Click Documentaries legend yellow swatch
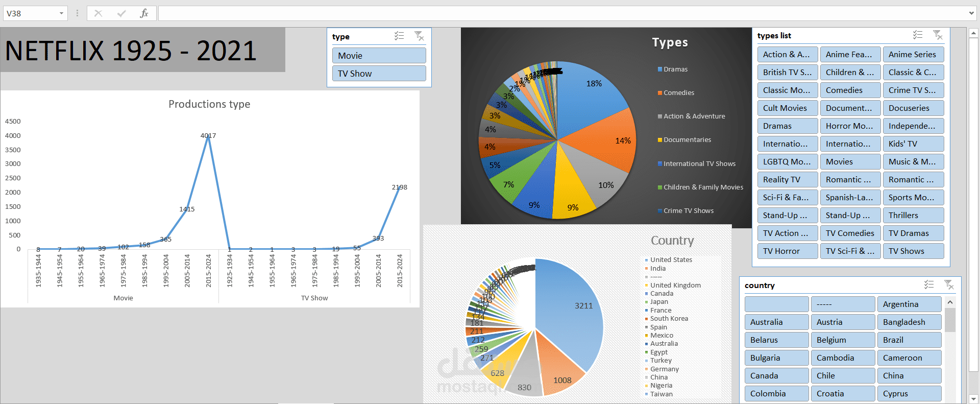 click(660, 140)
